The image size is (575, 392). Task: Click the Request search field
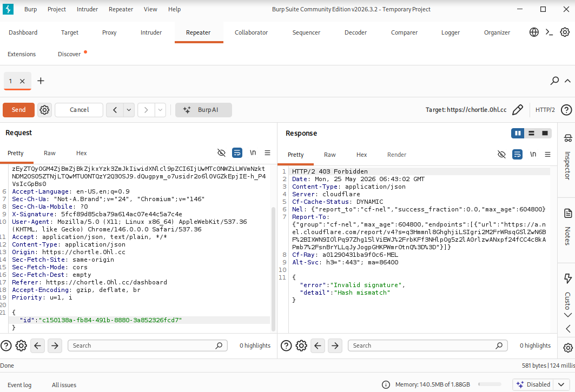pos(148,346)
